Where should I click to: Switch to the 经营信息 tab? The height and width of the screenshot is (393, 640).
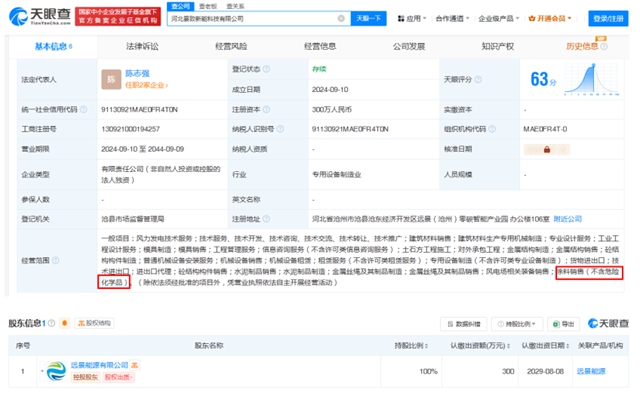(x=320, y=47)
